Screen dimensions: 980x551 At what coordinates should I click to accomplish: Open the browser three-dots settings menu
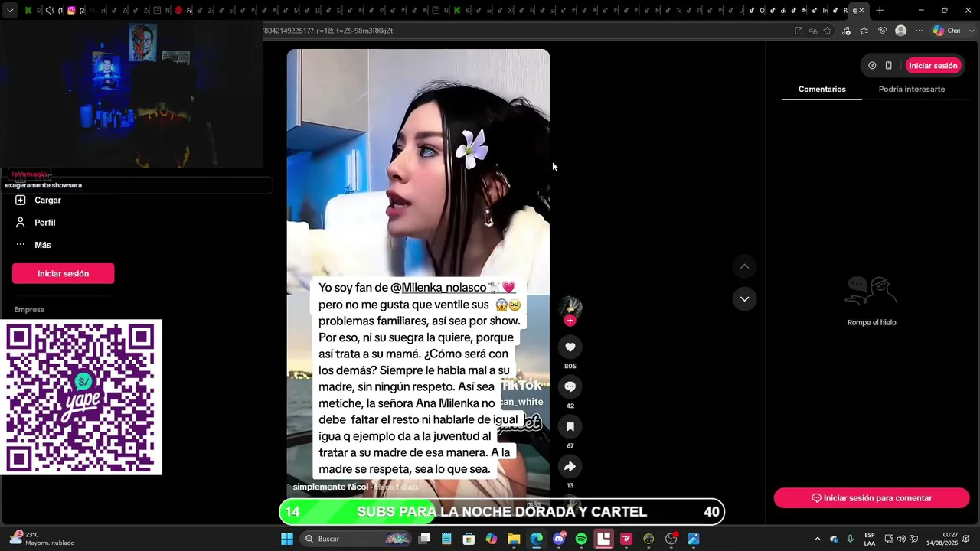click(x=920, y=31)
